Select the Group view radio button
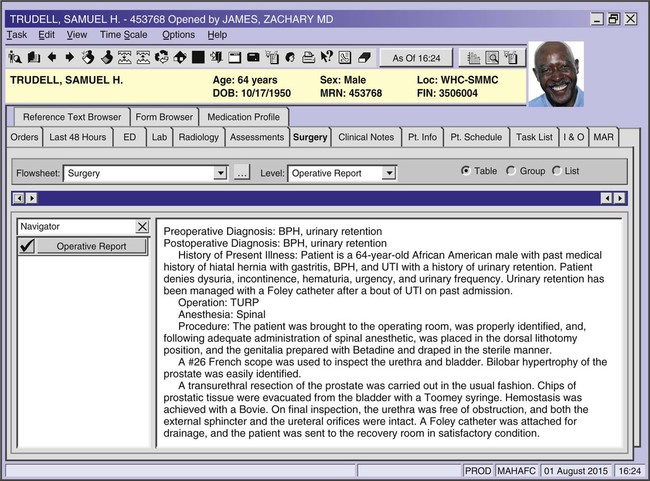Image resolution: width=650 pixels, height=481 pixels. point(511,171)
